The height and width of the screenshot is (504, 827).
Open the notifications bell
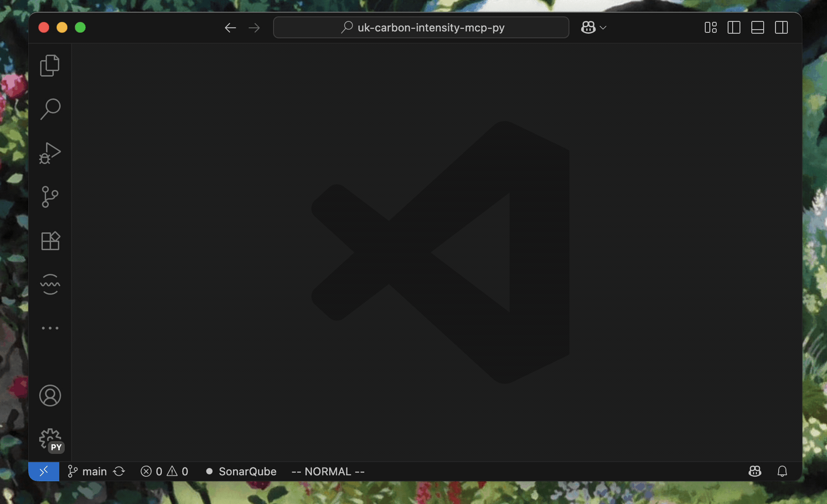pyautogui.click(x=783, y=471)
